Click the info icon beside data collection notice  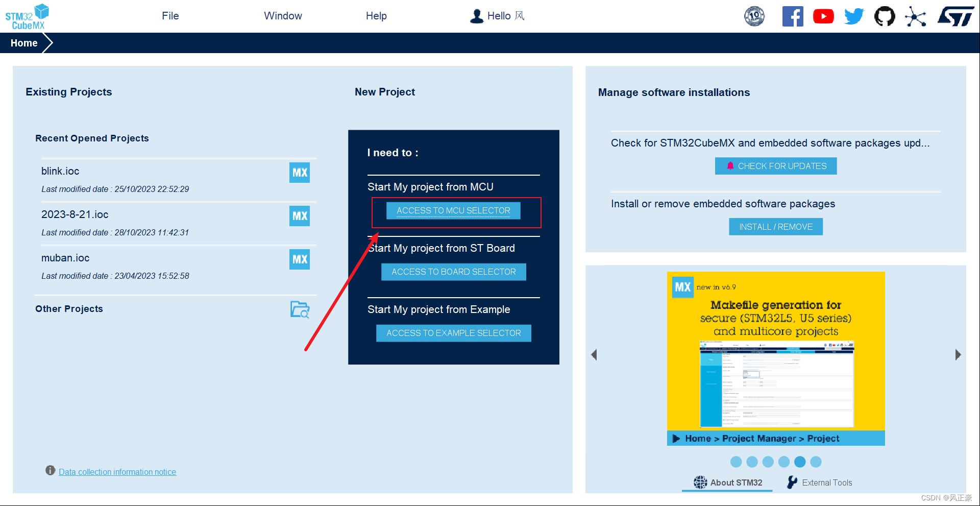point(50,470)
